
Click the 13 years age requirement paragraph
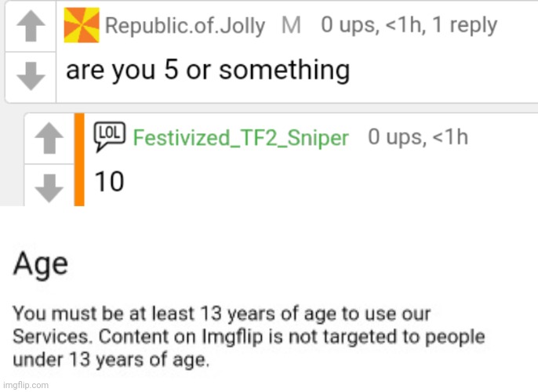[249, 336]
